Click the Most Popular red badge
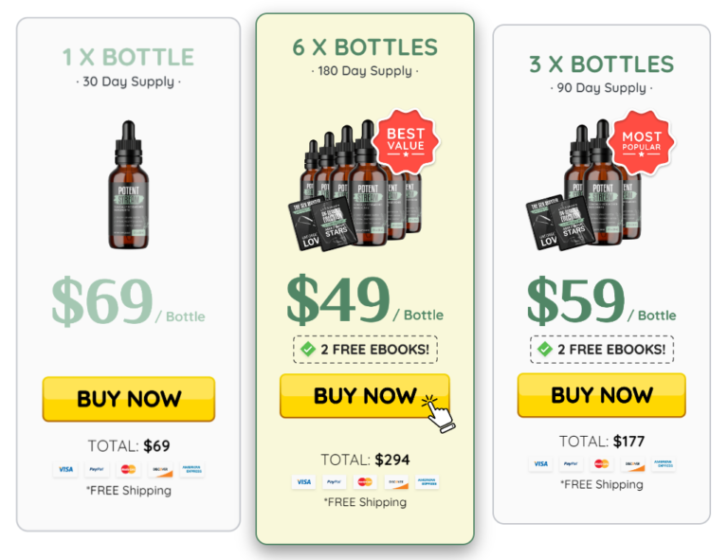 click(641, 142)
